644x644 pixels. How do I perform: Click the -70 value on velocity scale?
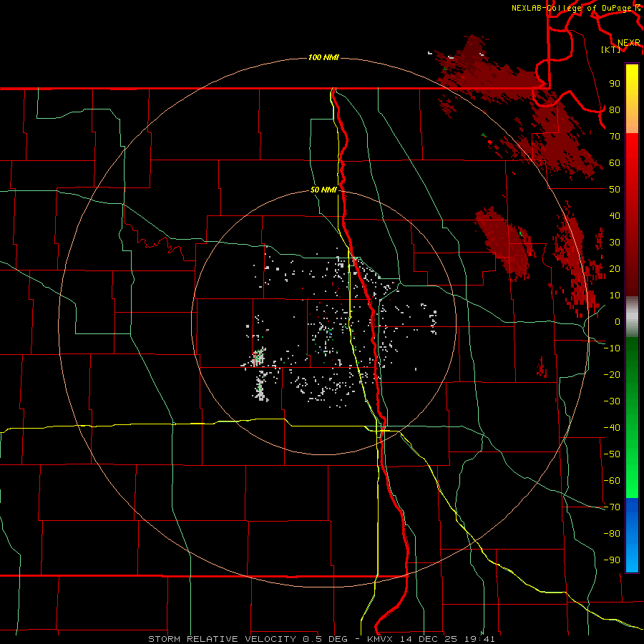coord(612,507)
